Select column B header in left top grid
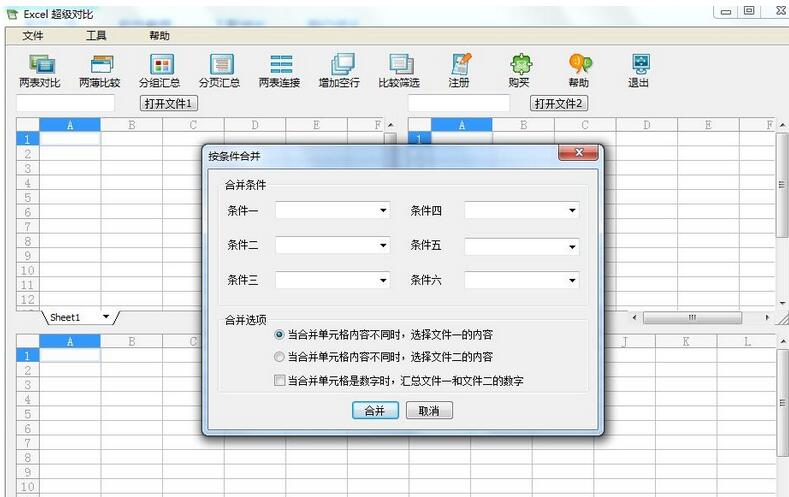Screen dimensions: 789x497 click(132, 125)
